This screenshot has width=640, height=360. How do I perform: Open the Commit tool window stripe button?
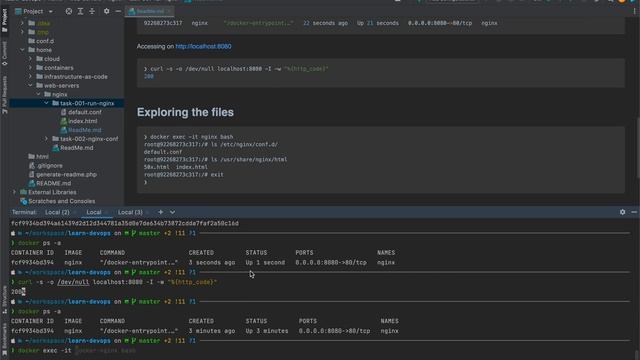pos(4,53)
